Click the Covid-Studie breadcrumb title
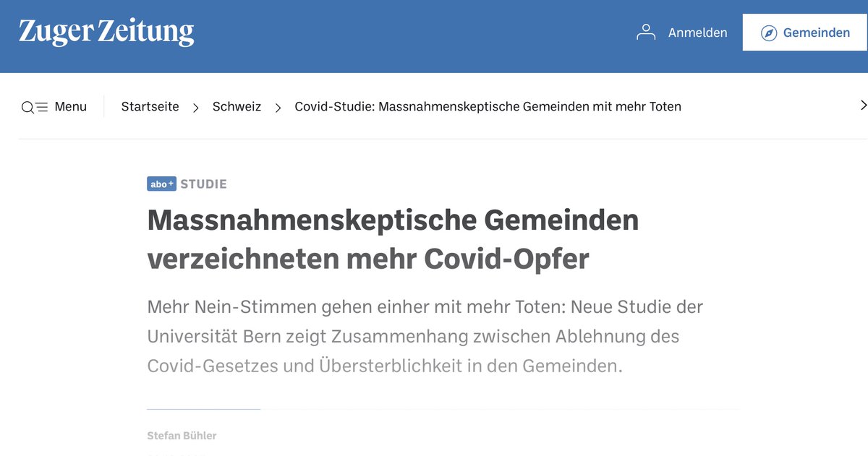 pos(488,106)
